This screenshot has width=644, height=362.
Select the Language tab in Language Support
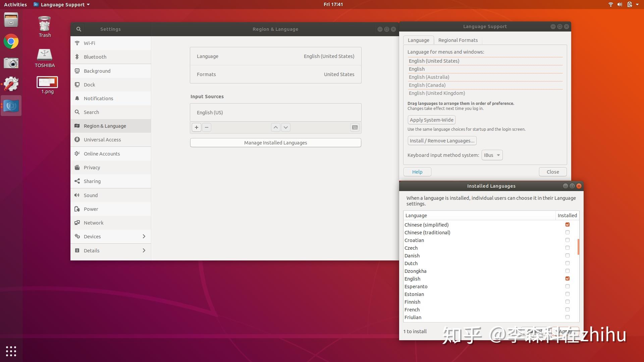pyautogui.click(x=418, y=40)
